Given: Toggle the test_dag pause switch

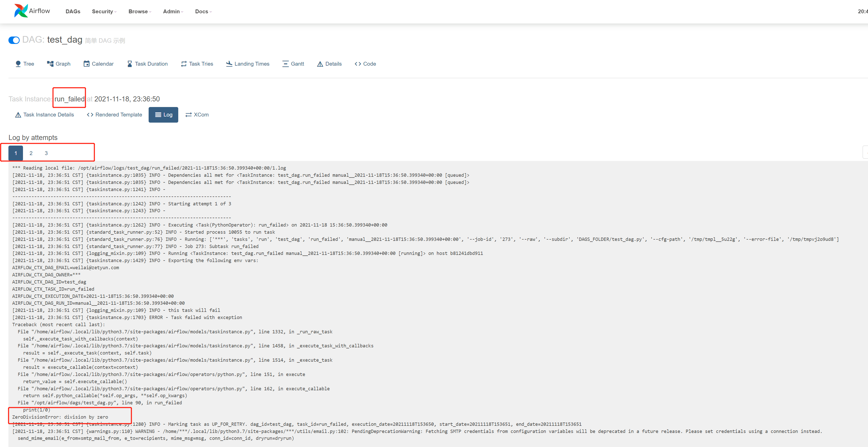Looking at the screenshot, I should (x=14, y=40).
